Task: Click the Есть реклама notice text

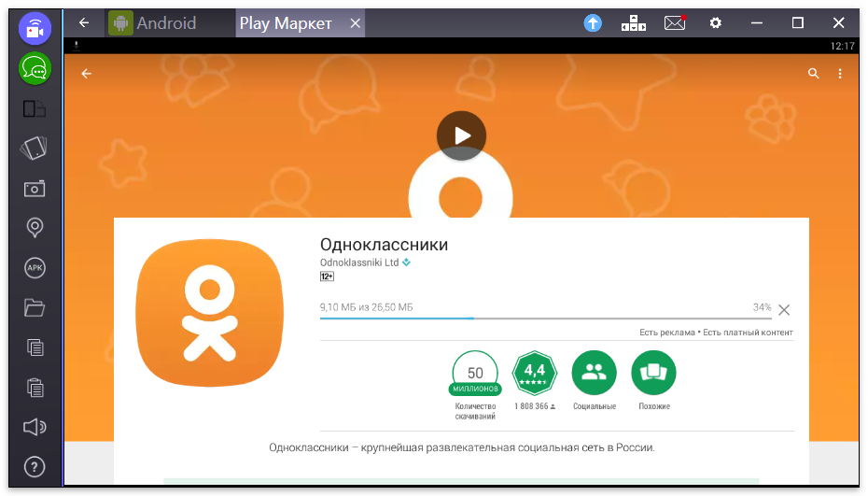Action: 667,333
